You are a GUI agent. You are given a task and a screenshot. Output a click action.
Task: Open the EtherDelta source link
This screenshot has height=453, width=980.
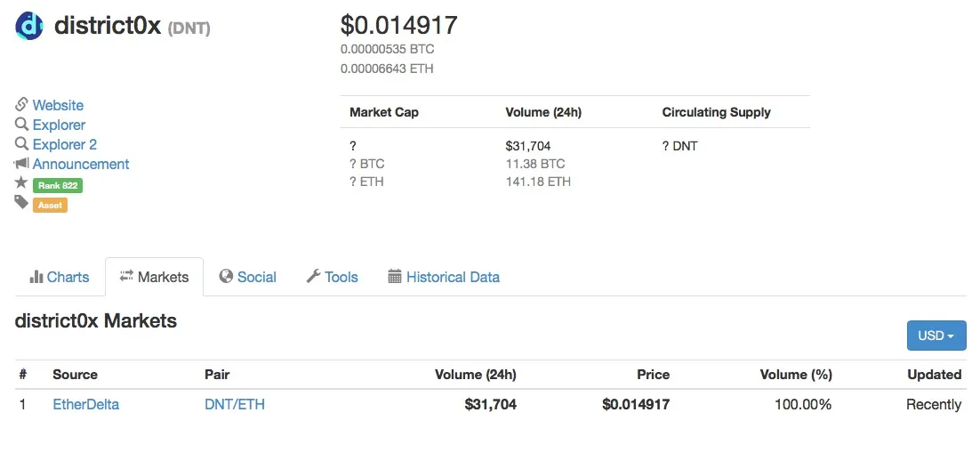[x=85, y=404]
